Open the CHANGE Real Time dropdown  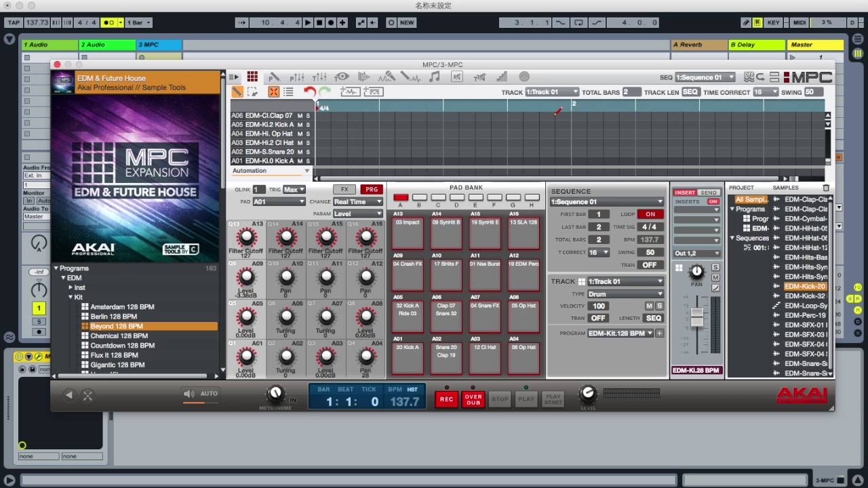[x=358, y=202]
